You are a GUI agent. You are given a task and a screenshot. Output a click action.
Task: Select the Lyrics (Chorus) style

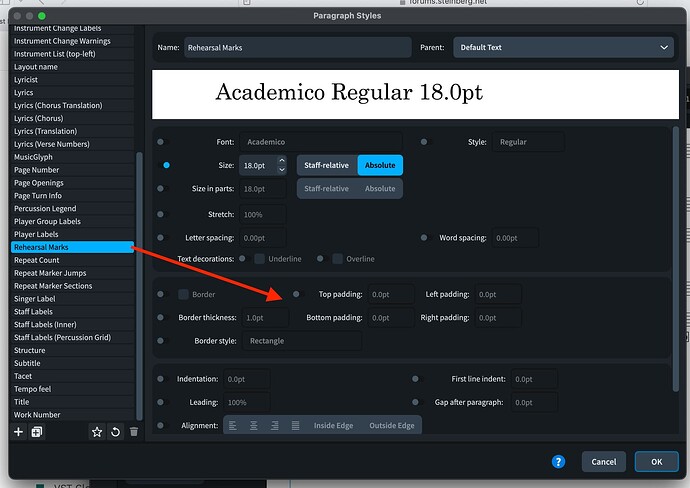coord(72,118)
